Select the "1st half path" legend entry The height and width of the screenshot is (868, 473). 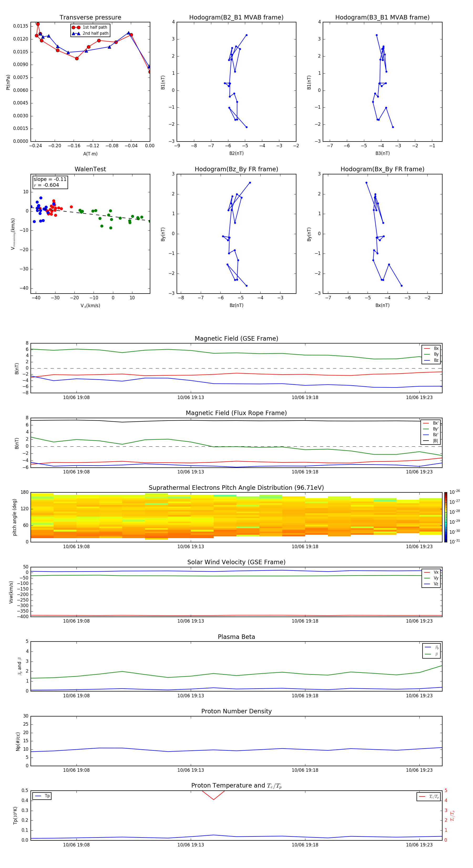(x=90, y=27)
